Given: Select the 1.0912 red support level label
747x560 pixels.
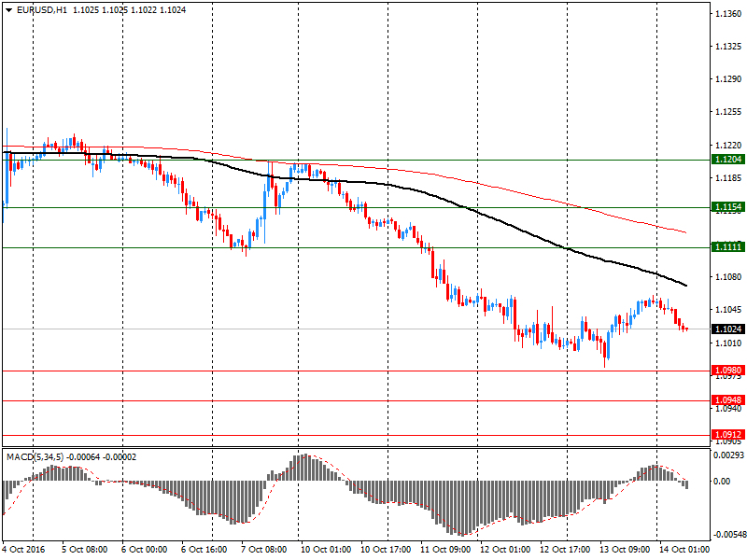Looking at the screenshot, I should click(728, 434).
